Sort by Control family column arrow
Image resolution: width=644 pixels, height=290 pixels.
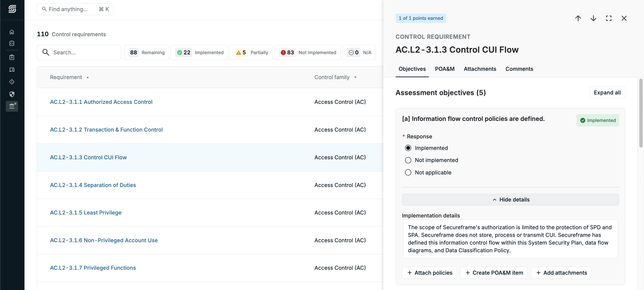[355, 78]
